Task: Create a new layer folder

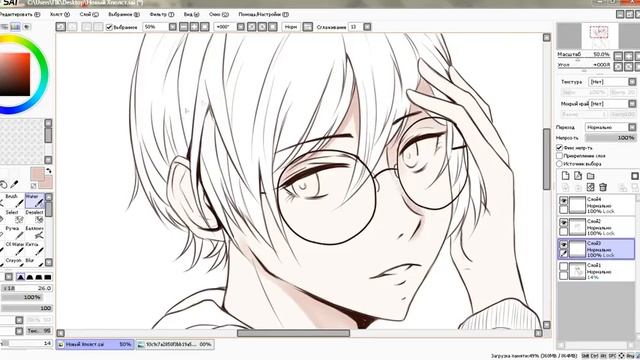Action: point(591,176)
